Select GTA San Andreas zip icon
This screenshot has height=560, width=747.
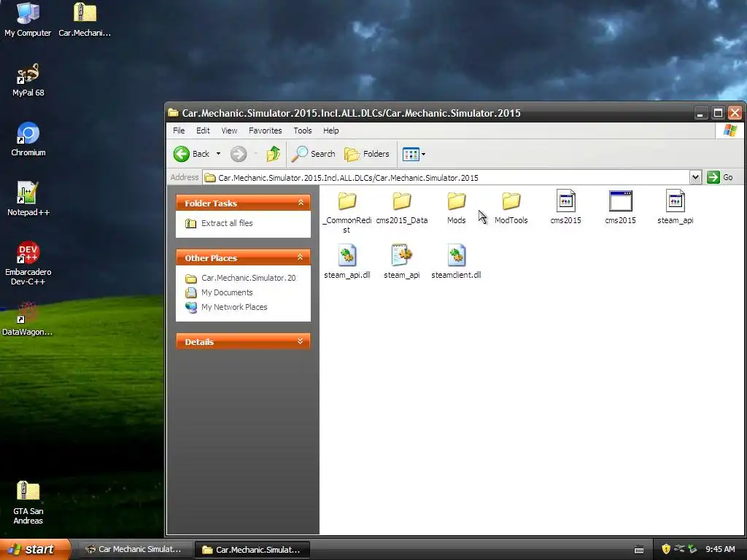click(28, 502)
